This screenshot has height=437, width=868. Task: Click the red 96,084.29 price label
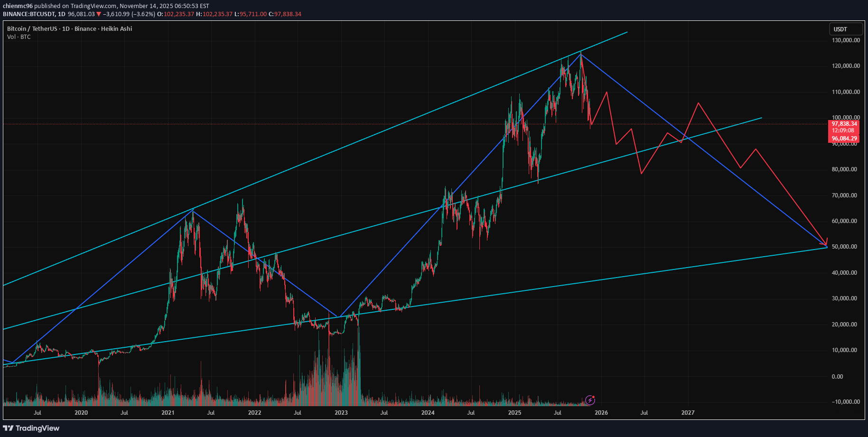[845, 139]
